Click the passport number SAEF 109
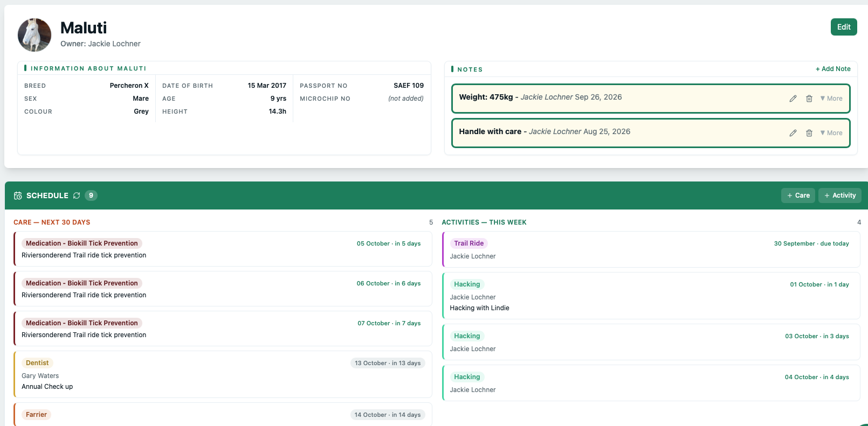Image resolution: width=868 pixels, height=426 pixels. pyautogui.click(x=409, y=86)
